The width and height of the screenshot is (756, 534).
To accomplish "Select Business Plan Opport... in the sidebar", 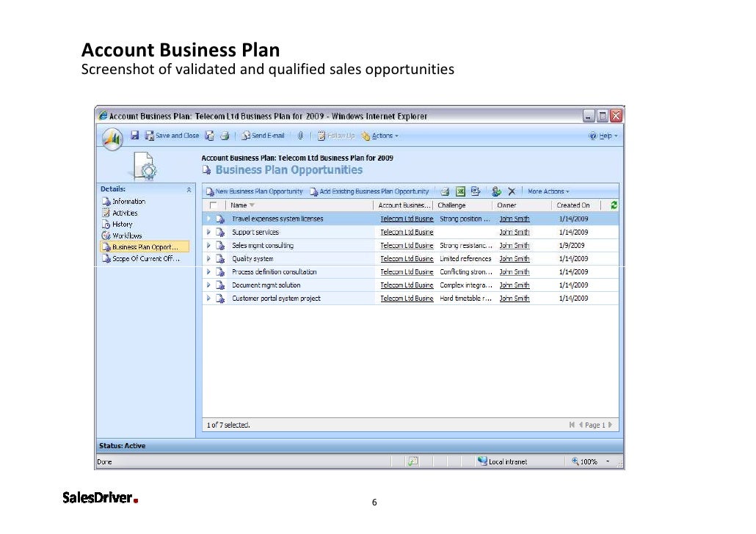I will pyautogui.click(x=145, y=246).
